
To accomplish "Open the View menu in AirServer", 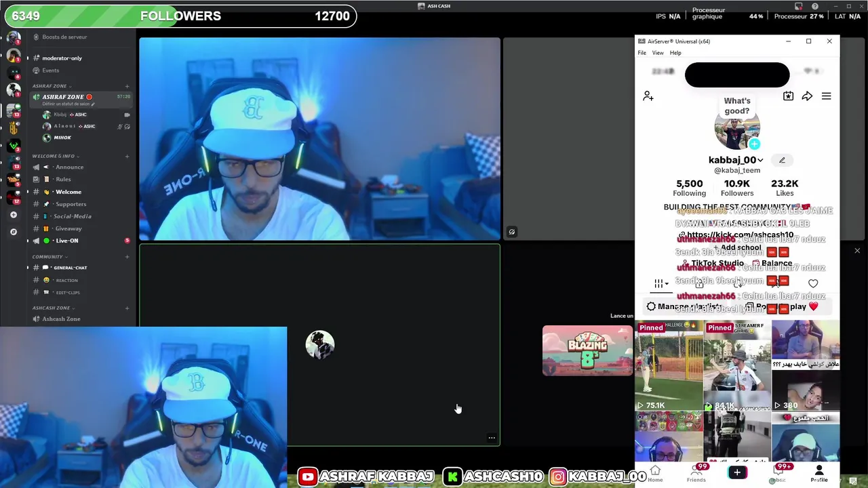I will pyautogui.click(x=658, y=53).
